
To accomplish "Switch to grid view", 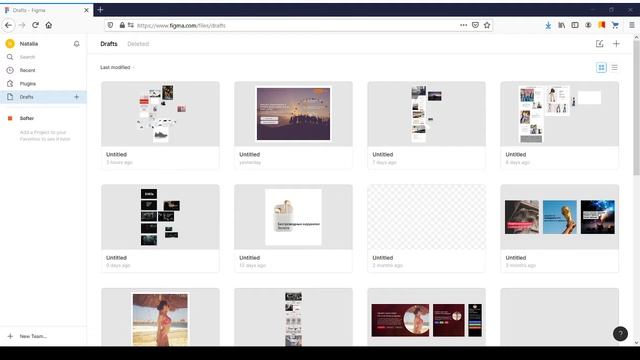I will (x=601, y=68).
